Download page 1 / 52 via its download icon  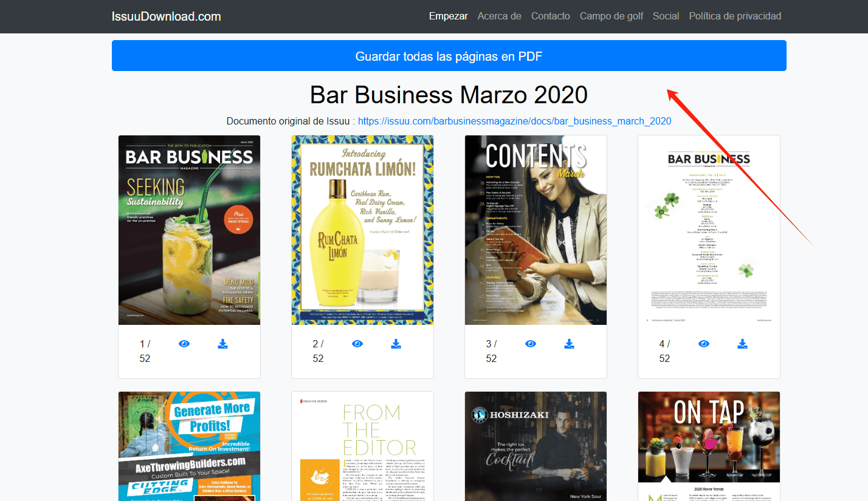[223, 344]
